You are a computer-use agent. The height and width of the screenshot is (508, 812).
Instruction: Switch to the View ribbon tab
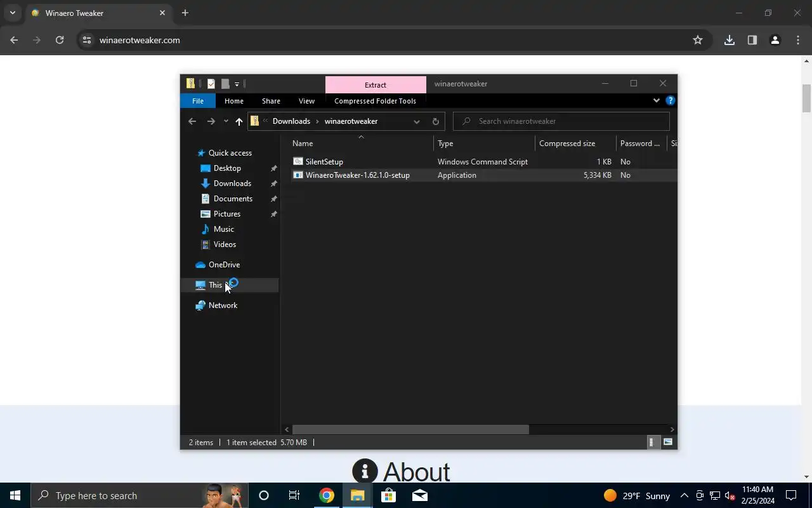click(306, 101)
